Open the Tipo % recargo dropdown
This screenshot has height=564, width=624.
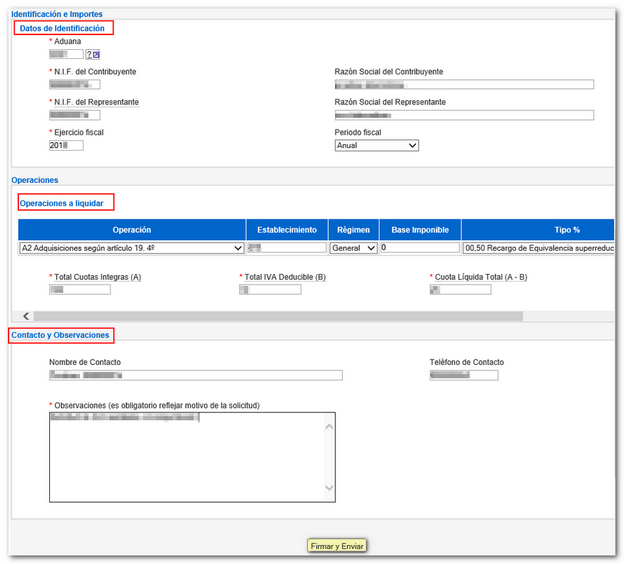[x=538, y=248]
